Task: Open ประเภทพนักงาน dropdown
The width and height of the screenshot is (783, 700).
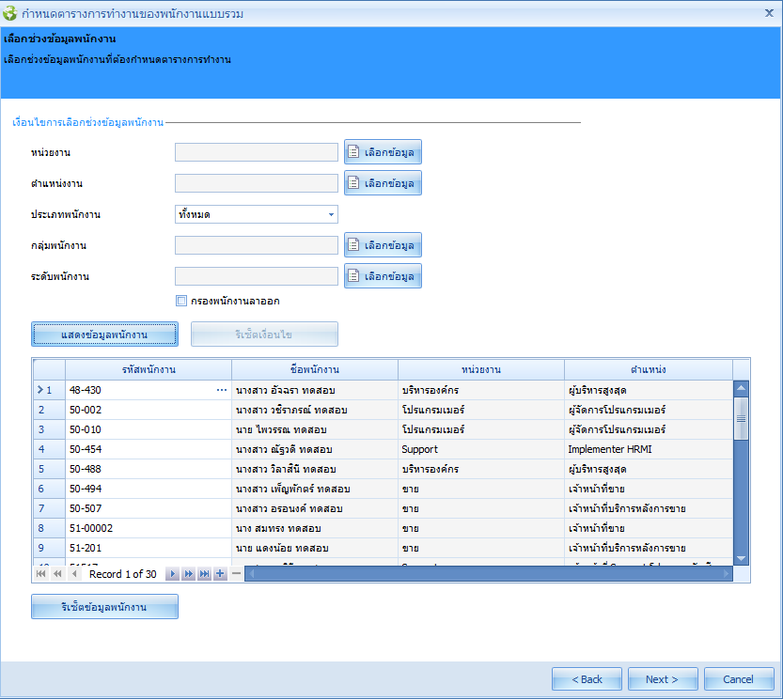Action: [331, 214]
